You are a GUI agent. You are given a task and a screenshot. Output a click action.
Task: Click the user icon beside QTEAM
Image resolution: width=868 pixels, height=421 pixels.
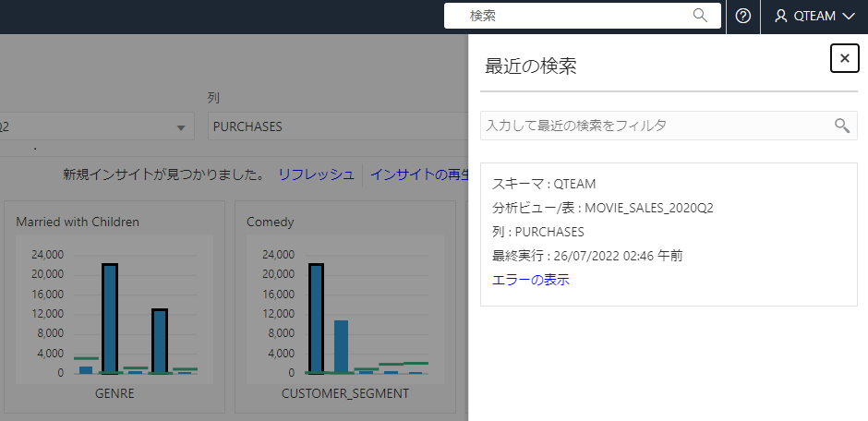click(x=781, y=16)
